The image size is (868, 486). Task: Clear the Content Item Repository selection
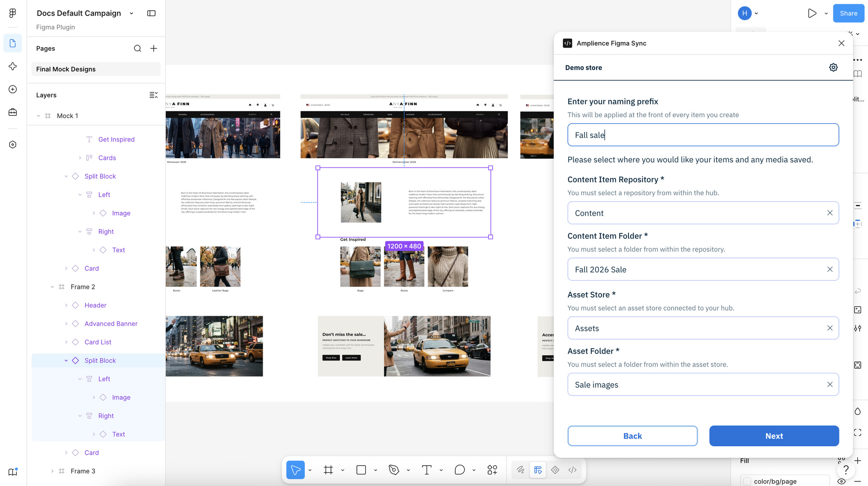(x=830, y=213)
